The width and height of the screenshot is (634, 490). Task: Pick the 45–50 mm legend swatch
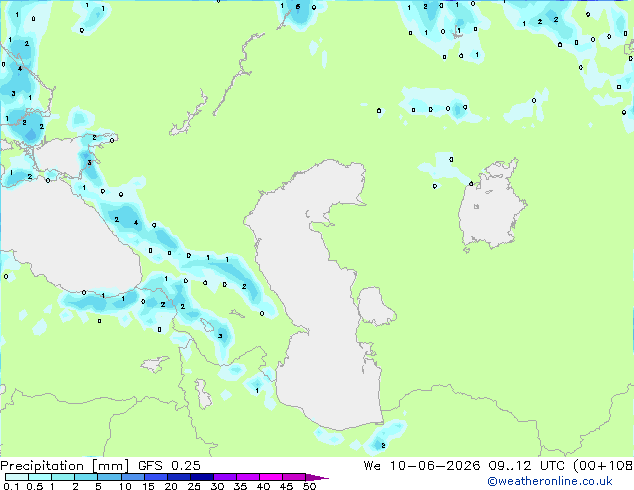coord(294,477)
